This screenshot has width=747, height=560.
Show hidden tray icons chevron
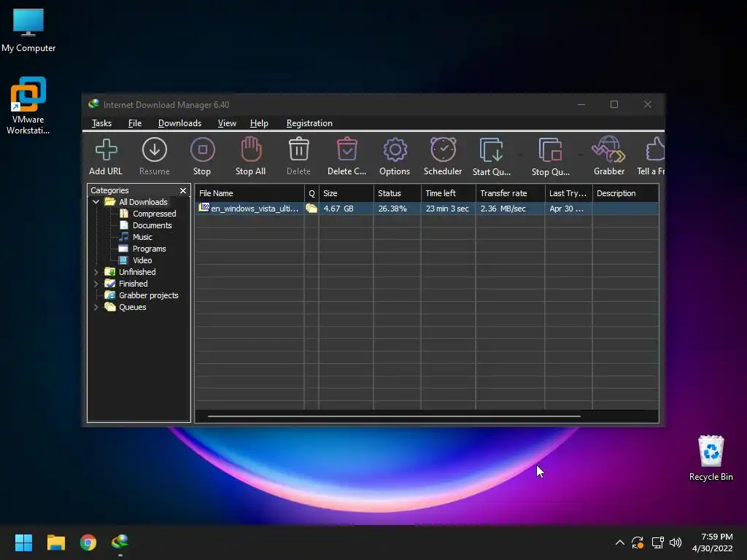tap(619, 542)
